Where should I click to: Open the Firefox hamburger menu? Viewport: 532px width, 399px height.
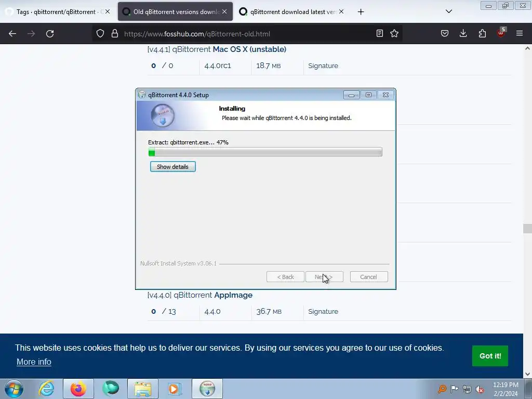click(x=520, y=33)
